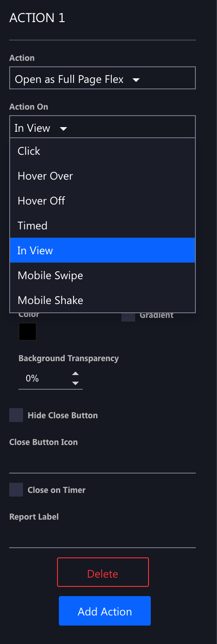The height and width of the screenshot is (644, 217).
Task: Click the red Delete button
Action: [x=103, y=572]
